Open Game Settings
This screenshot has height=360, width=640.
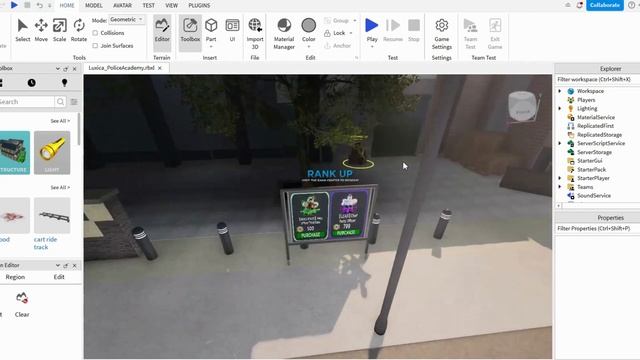pyautogui.click(x=442, y=33)
